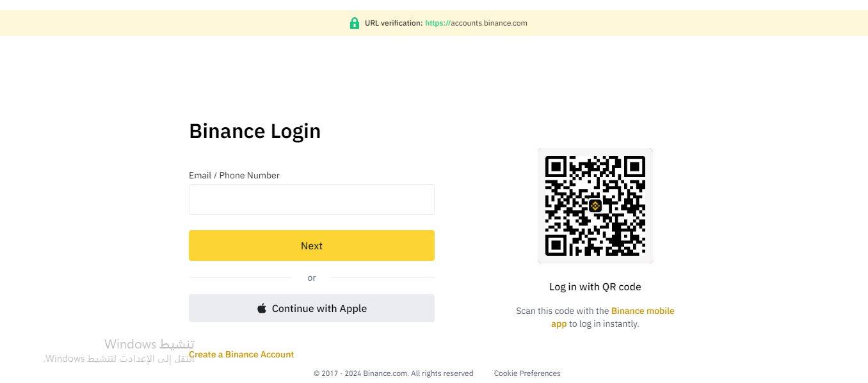Click the copyright notice in the footer

(x=393, y=373)
